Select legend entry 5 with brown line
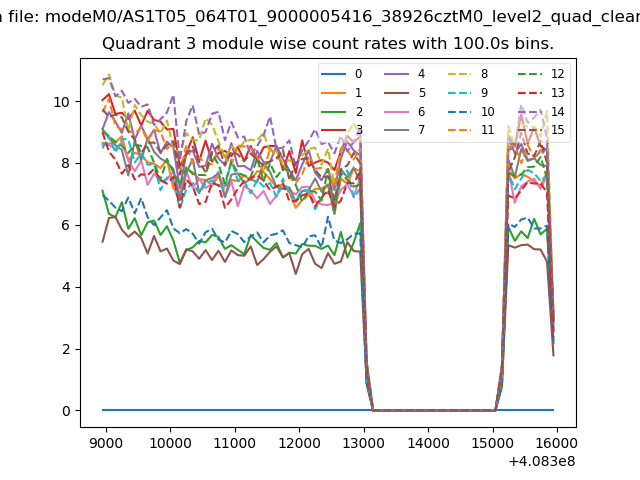Screen dimensions: 640x480 (403, 93)
